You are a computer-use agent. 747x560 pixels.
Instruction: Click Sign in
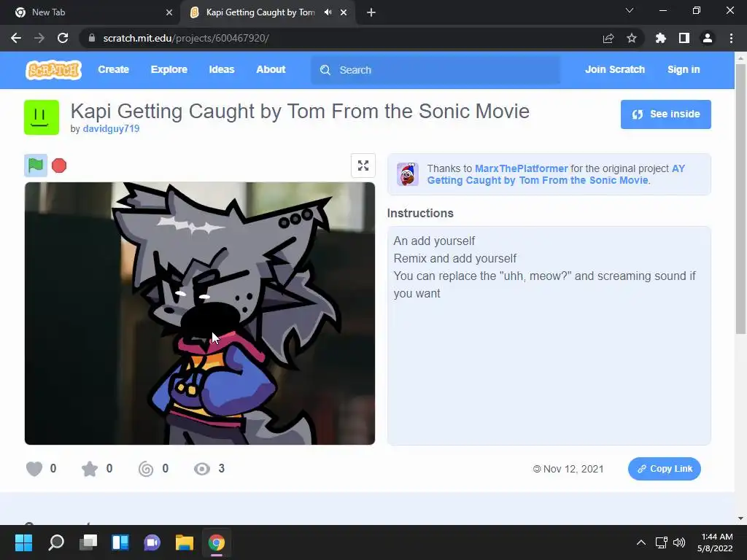tap(684, 69)
